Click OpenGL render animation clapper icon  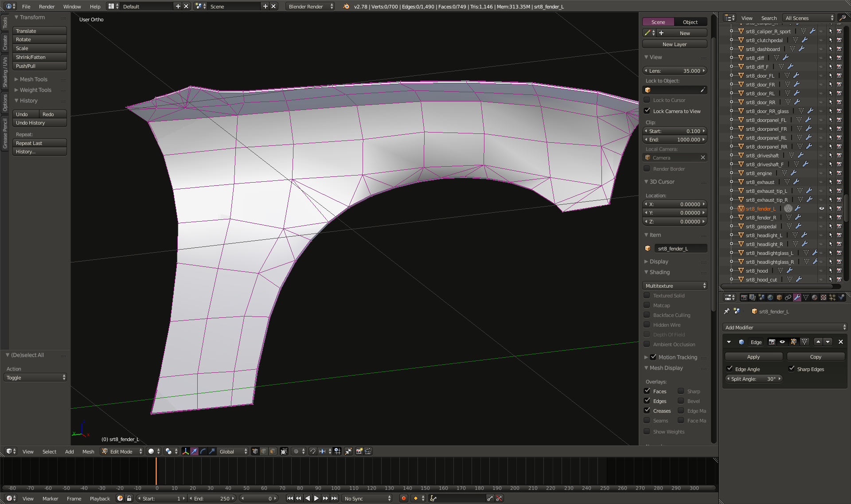point(368,451)
